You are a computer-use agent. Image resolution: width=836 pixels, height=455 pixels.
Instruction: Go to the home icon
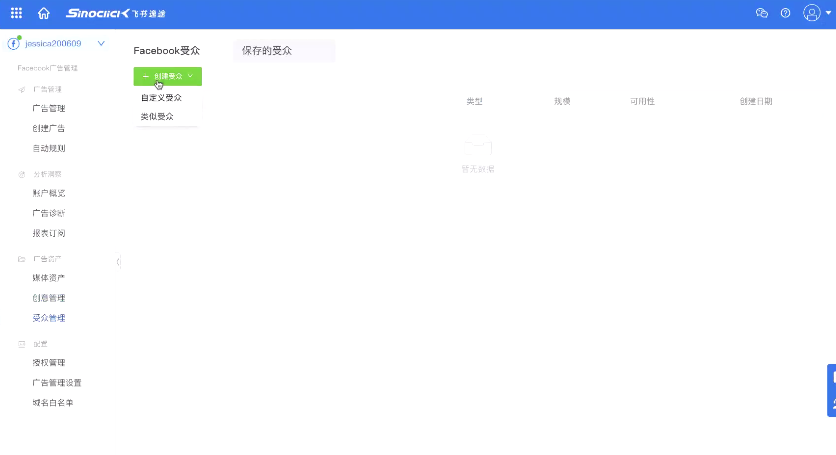(44, 13)
